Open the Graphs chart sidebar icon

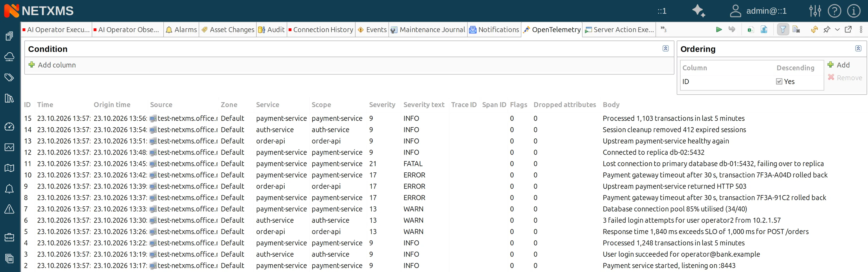[x=9, y=147]
